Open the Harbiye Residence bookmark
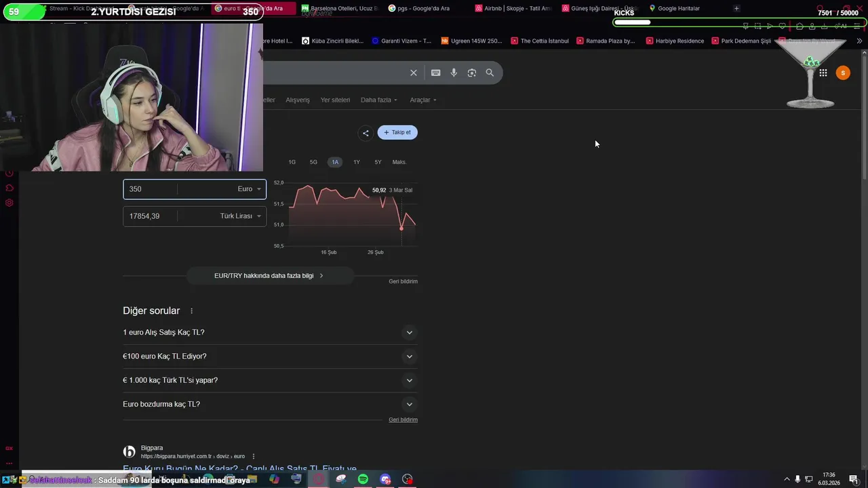 (675, 41)
